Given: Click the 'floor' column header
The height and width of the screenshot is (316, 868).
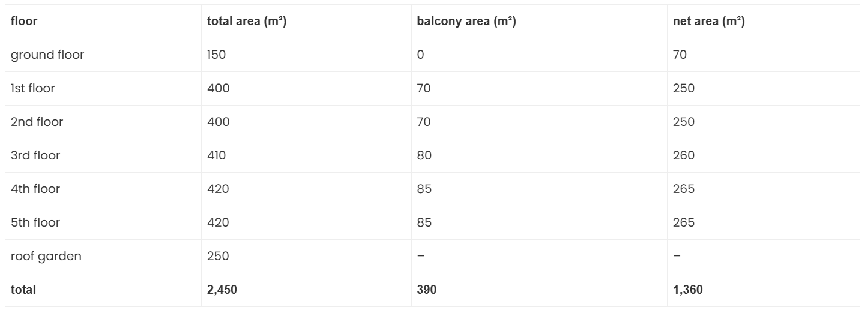Looking at the screenshot, I should 24,22.
